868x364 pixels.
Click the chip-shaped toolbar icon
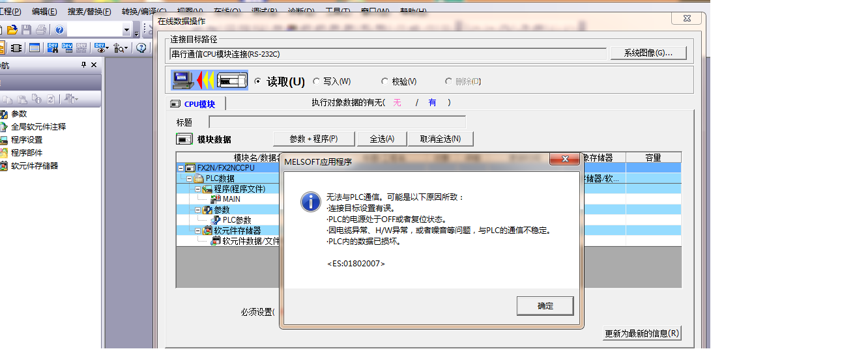(x=16, y=48)
